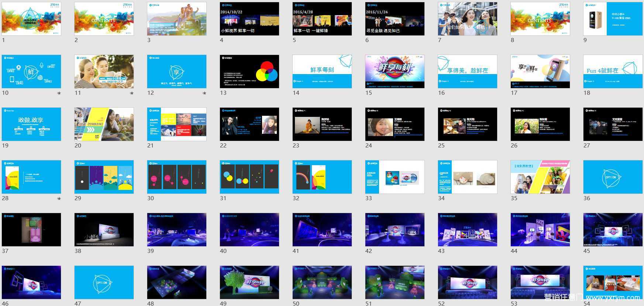Select slide 21 with colored photo grid
The width and height of the screenshot is (644, 306).
(x=177, y=124)
